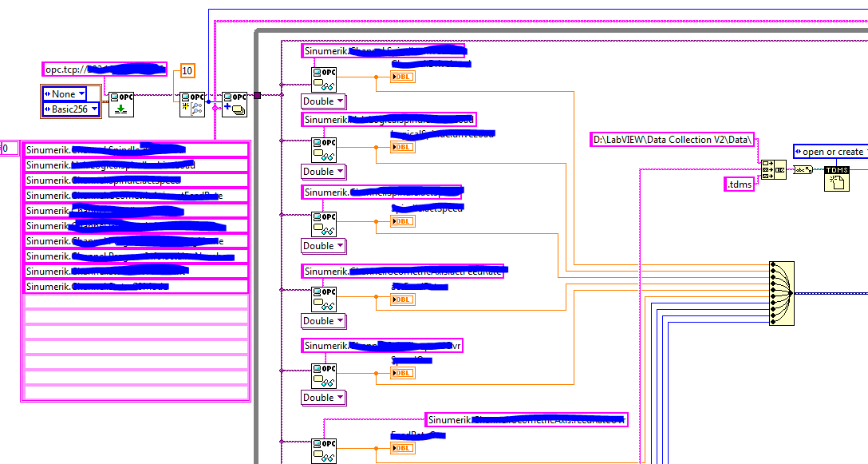868x464 pixels.
Task: Select the OPC add monitored items node
Action: point(235,104)
